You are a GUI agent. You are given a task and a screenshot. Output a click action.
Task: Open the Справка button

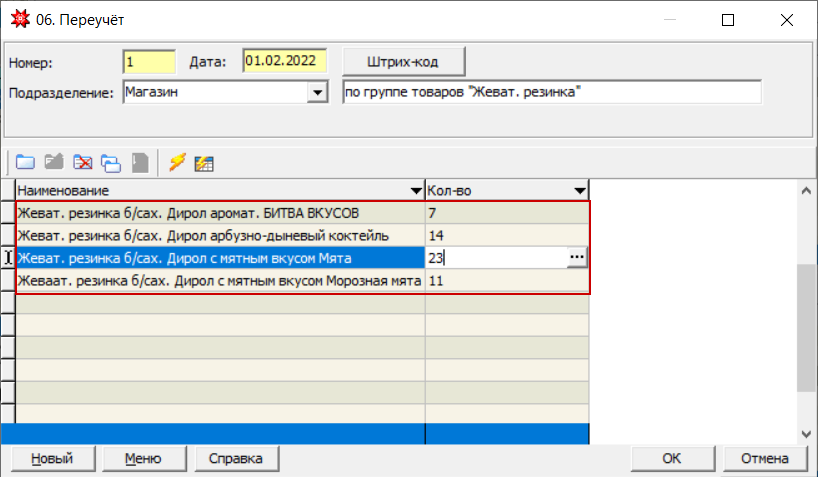(x=236, y=459)
